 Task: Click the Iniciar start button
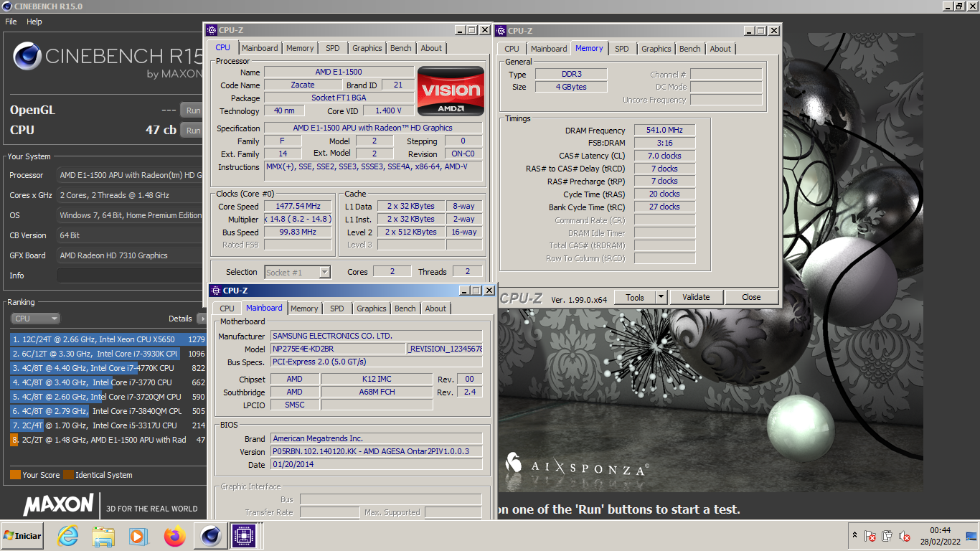23,536
